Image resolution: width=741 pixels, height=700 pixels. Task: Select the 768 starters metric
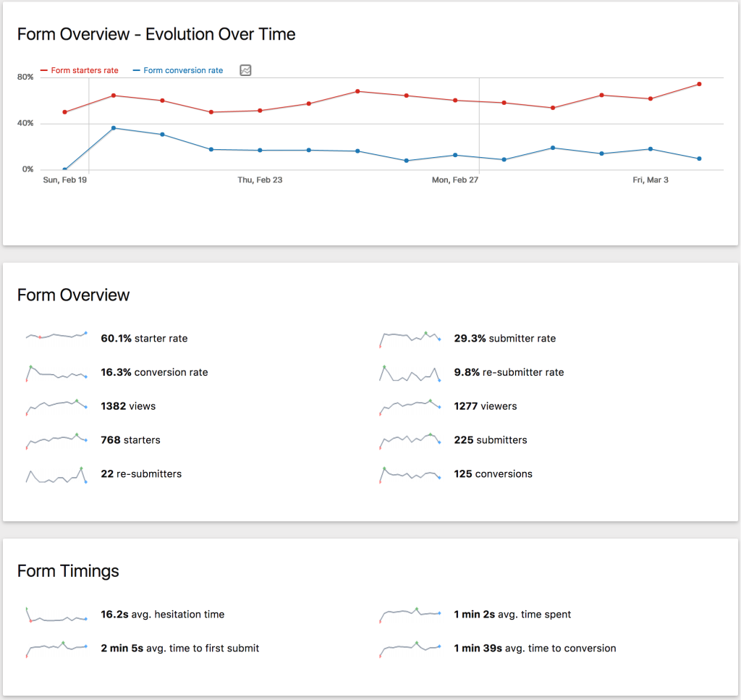tap(130, 440)
